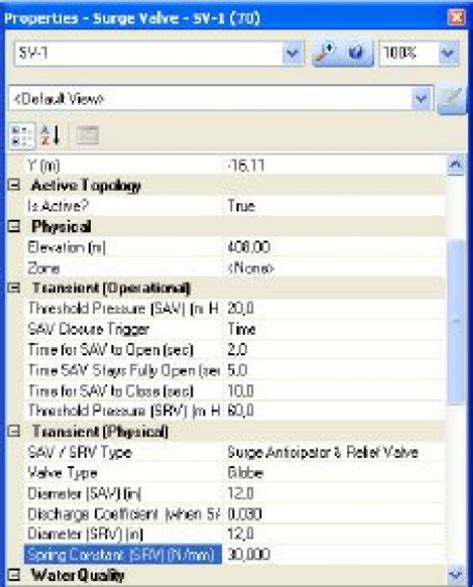Open the 100% zoom dropdown
Viewport: 473px width, 587px height.
pyautogui.click(x=448, y=53)
